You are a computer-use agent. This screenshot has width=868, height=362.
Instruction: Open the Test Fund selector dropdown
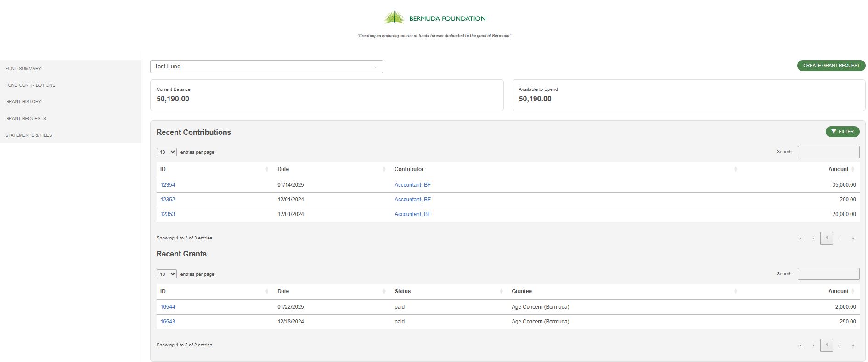[266, 67]
